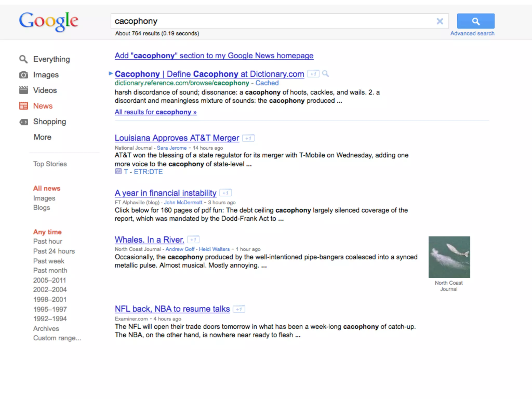
Task: Click the Shopping tag icon
Action: click(x=23, y=122)
